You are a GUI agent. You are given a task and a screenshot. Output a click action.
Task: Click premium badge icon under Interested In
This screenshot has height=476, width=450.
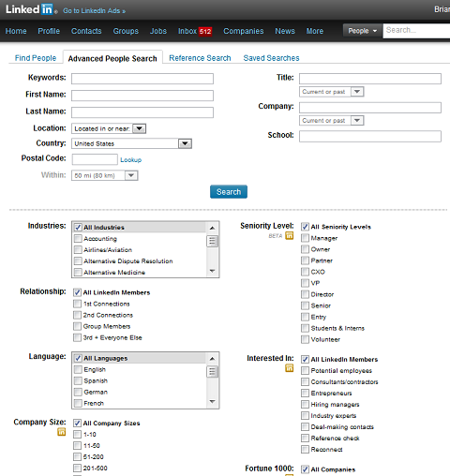tap(290, 368)
